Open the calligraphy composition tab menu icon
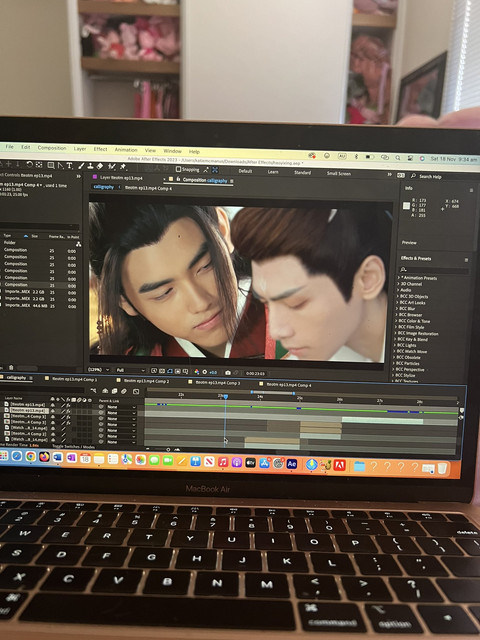Image resolution: width=480 pixels, height=640 pixels. (x=232, y=180)
